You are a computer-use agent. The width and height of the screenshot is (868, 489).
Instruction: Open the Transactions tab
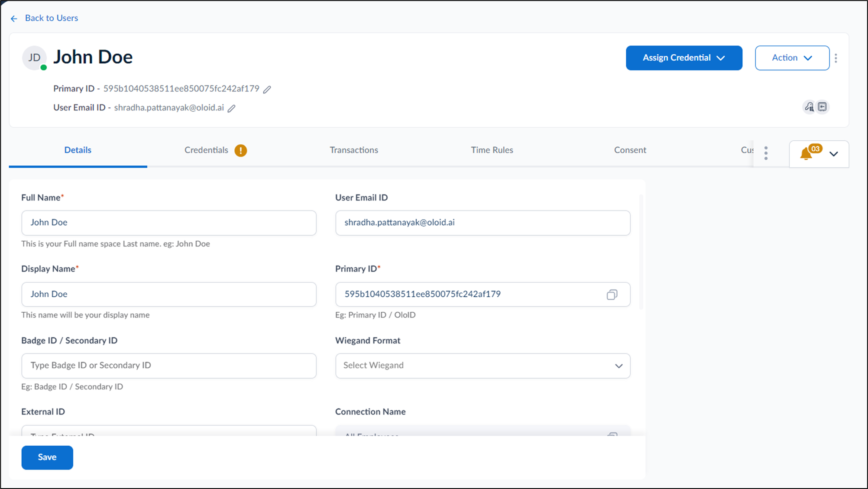[x=354, y=150]
